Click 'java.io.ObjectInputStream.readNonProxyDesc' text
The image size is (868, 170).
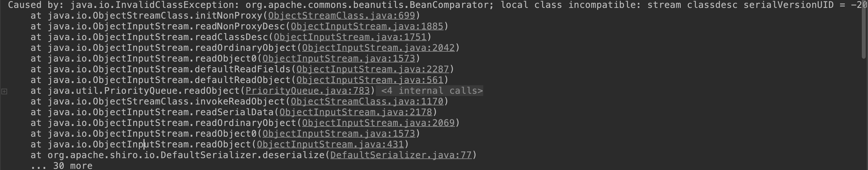click(x=166, y=26)
